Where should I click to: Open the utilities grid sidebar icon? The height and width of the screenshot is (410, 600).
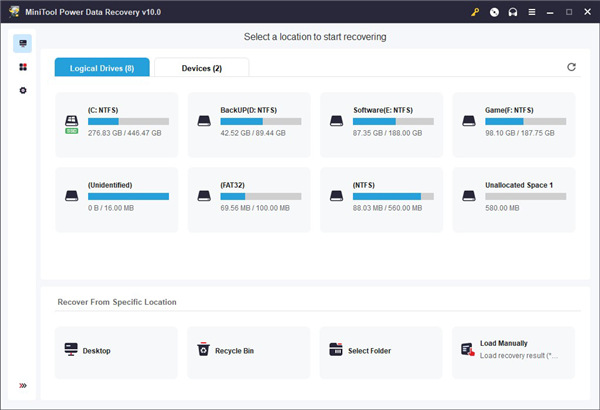[22, 67]
